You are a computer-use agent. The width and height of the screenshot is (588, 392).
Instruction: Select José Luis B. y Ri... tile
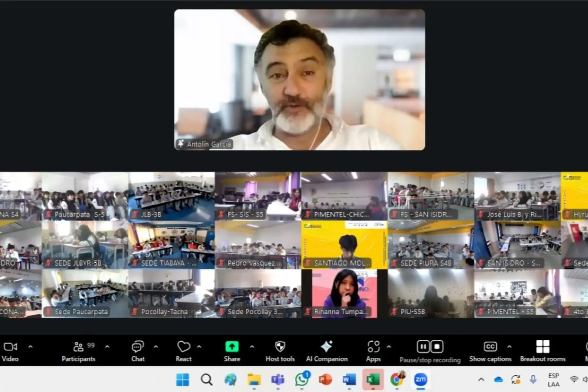click(517, 196)
